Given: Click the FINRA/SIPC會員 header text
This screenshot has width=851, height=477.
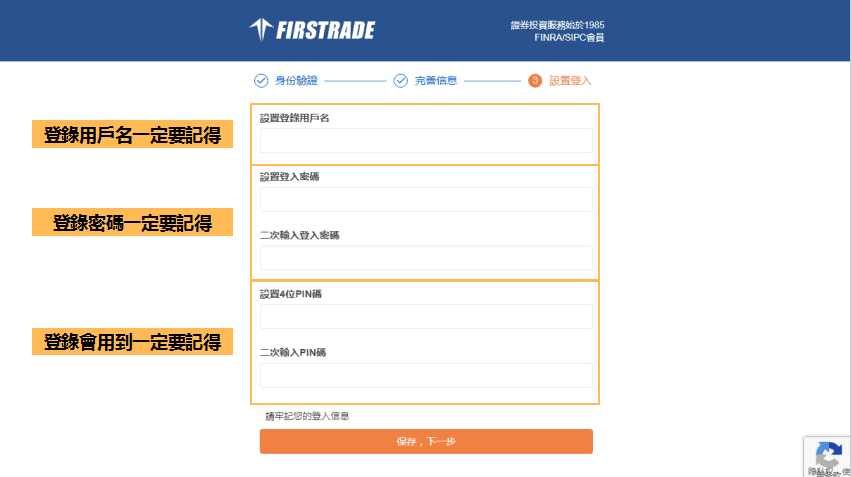Looking at the screenshot, I should point(569,37).
